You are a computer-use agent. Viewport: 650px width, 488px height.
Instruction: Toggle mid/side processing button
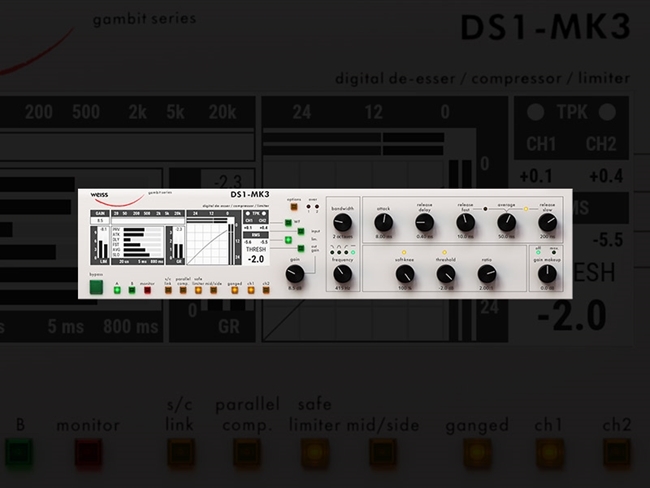click(213, 291)
